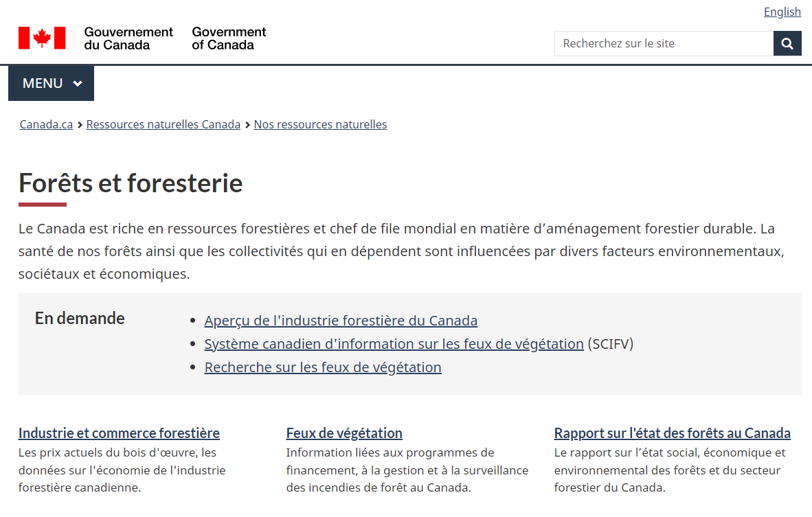Open Industrie et commerce forestière section
Viewport: 812px width, 517px height.
coord(119,433)
